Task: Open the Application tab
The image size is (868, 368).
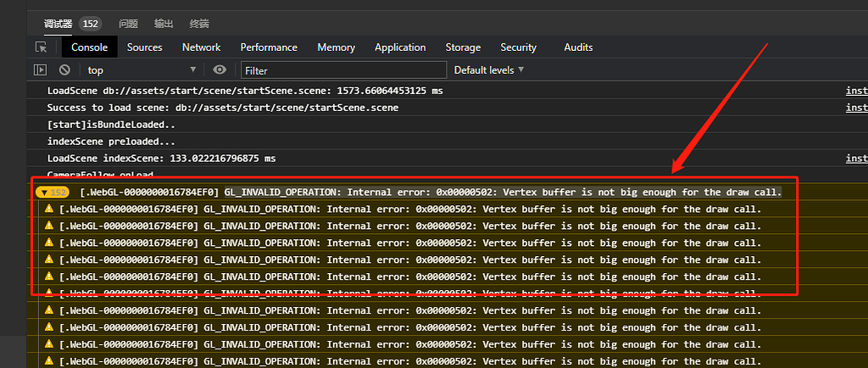Action: (400, 47)
